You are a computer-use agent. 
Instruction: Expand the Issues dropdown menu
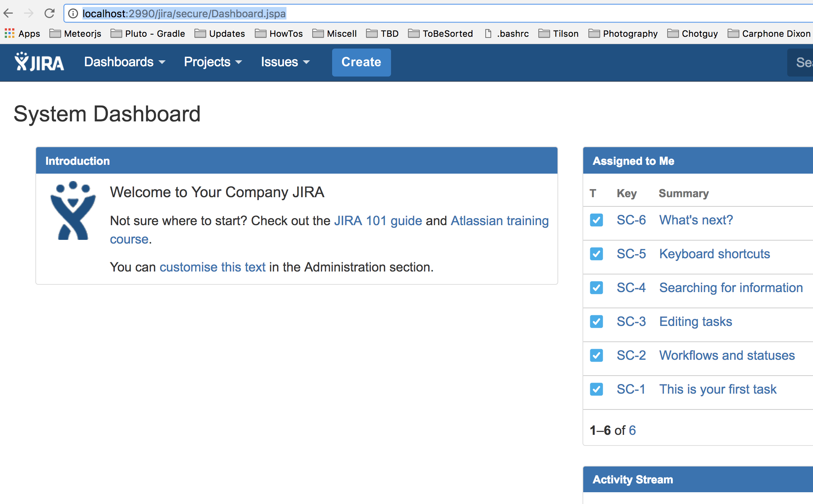tap(285, 62)
